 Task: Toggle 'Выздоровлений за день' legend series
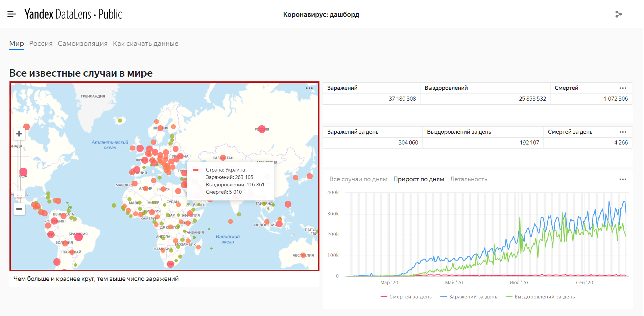click(x=540, y=297)
